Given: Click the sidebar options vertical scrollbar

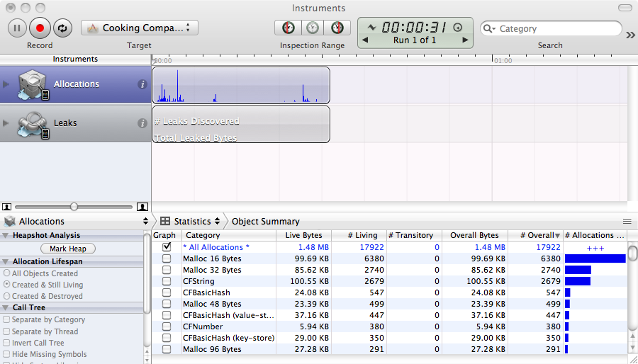Looking at the screenshot, I should coord(147,272).
